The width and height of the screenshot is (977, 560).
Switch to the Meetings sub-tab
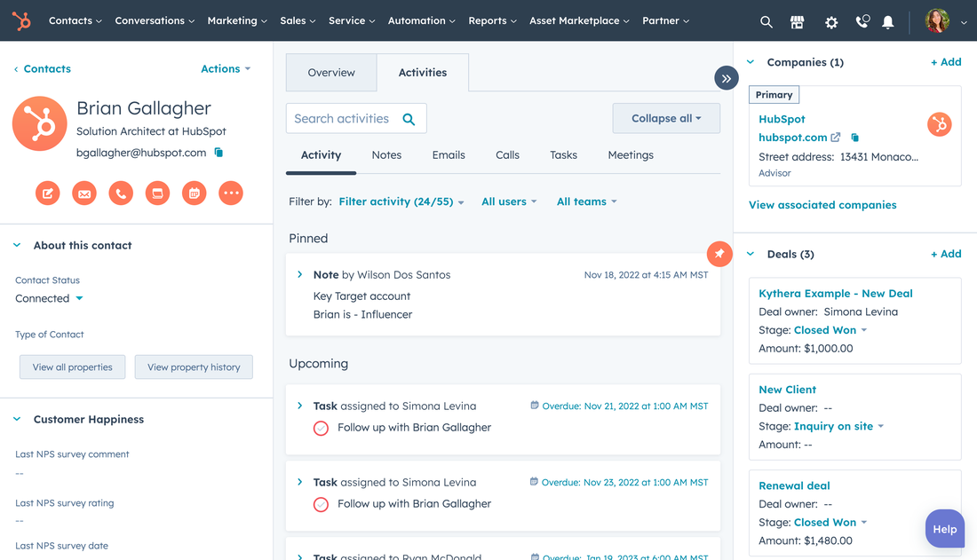631,155
